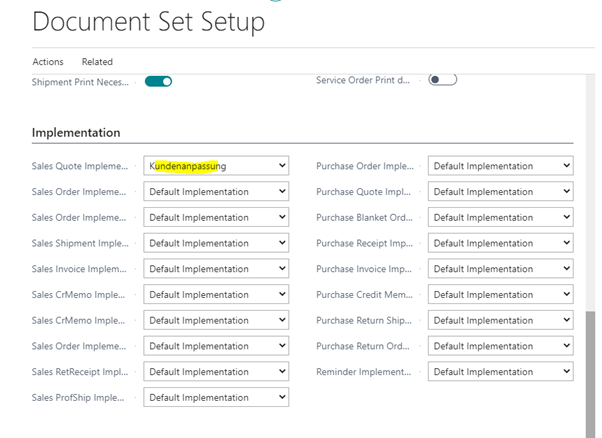This screenshot has width=602, height=438.
Task: Collapse the Implementation section heading
Action: (76, 132)
